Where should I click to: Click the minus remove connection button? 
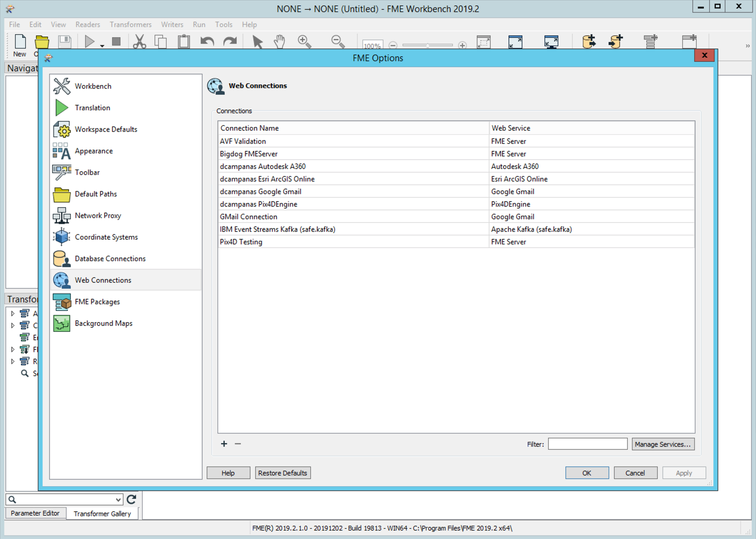[238, 444]
